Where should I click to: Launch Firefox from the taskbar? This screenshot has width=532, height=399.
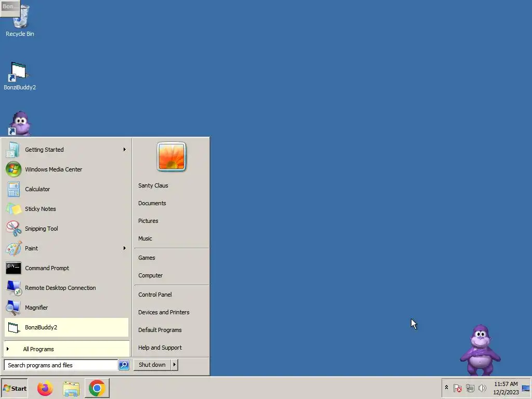pyautogui.click(x=45, y=388)
